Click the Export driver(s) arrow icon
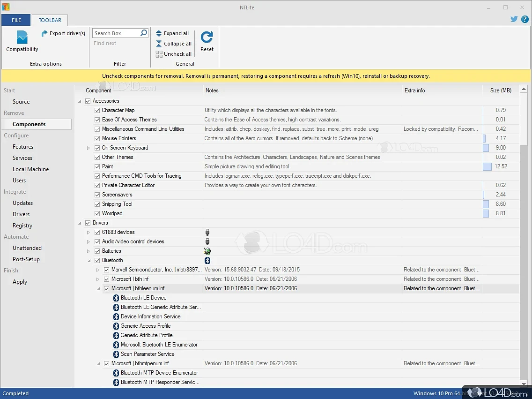The width and height of the screenshot is (532, 399). [x=44, y=33]
